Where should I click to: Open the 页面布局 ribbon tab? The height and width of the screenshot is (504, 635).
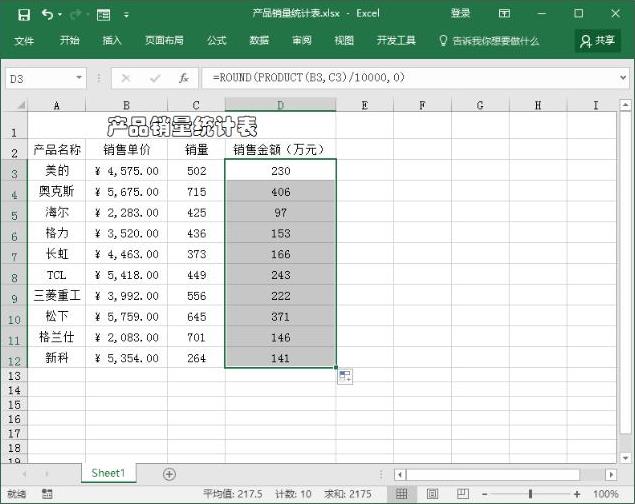click(x=164, y=40)
